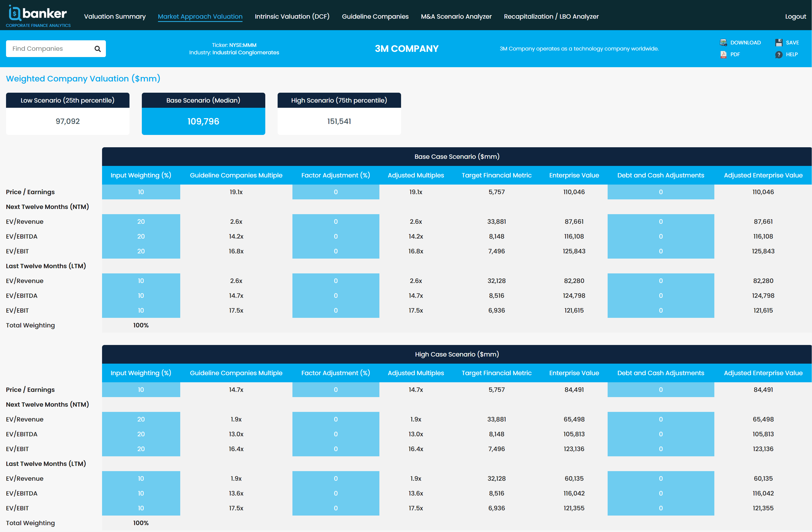The image size is (812, 532).
Task: Click the High Case Scenario ($mm) header
Action: tap(457, 354)
